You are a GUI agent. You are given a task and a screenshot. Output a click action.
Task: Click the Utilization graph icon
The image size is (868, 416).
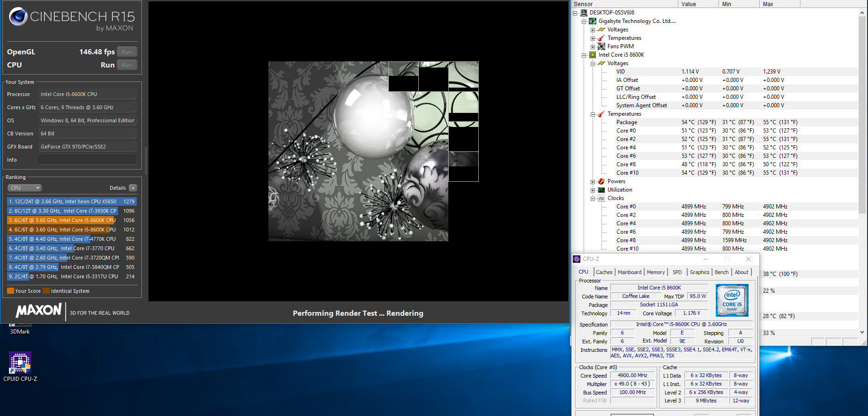(601, 190)
